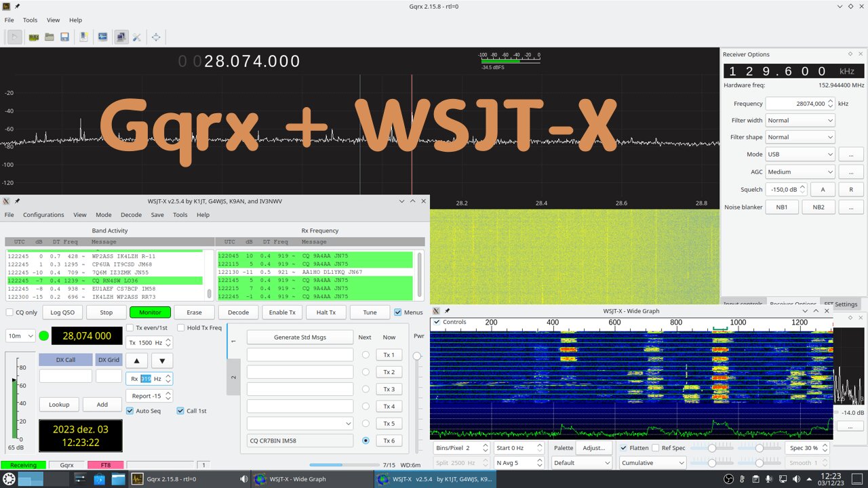The image size is (868, 488).
Task: Open Gqrx Tools menu
Action: [30, 20]
